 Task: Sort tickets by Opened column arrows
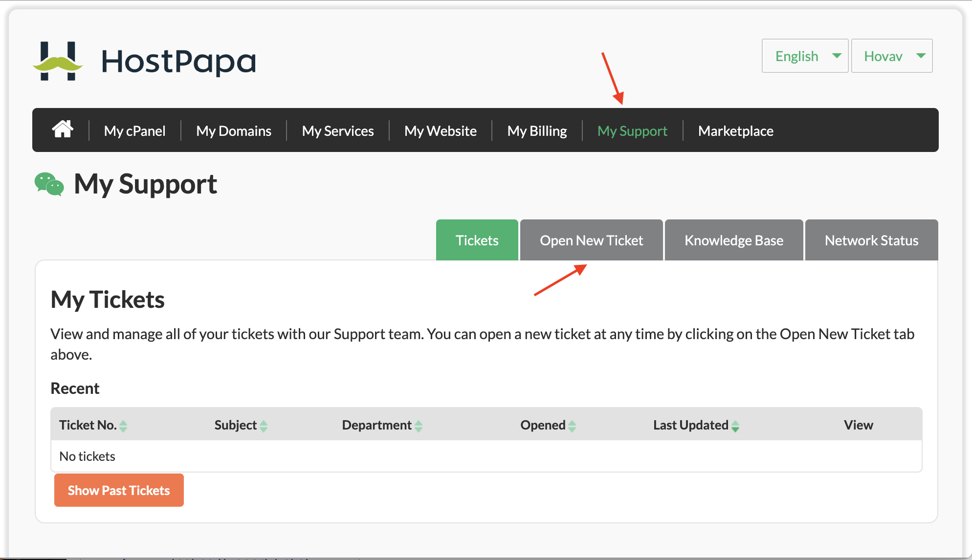572,426
